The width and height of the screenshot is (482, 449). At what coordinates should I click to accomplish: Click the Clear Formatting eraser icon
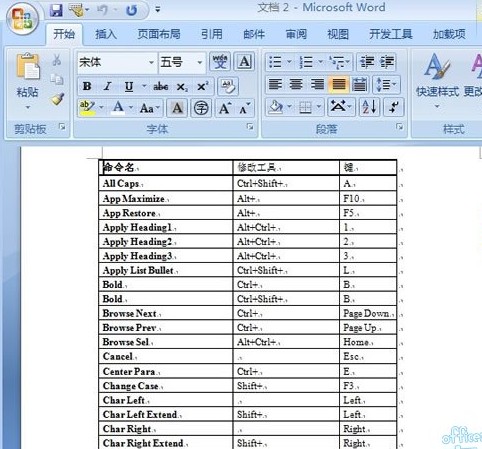pos(228,87)
